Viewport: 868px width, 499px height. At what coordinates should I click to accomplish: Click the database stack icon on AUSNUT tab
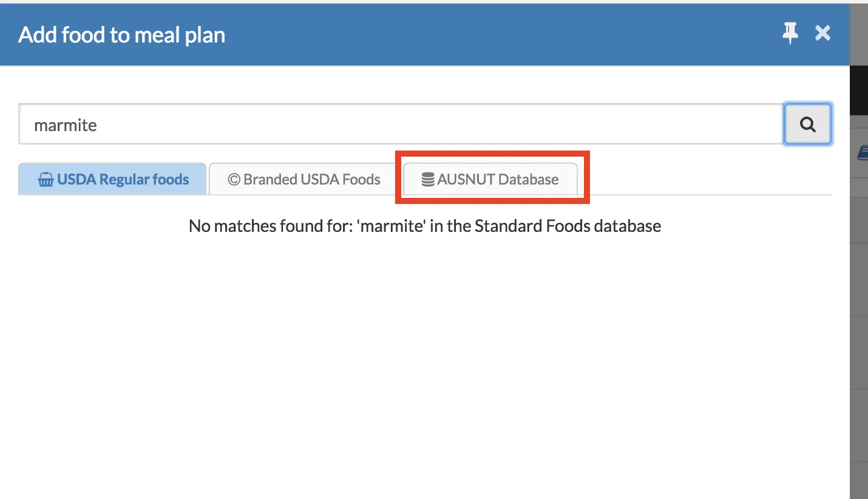pos(428,180)
